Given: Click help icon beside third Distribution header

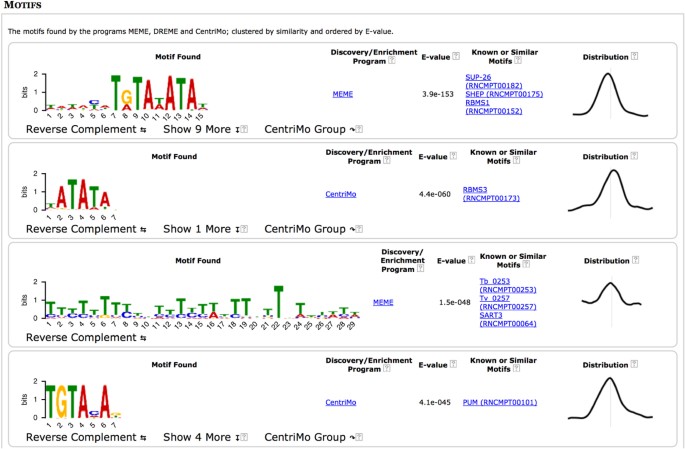Looking at the screenshot, I should [636, 260].
